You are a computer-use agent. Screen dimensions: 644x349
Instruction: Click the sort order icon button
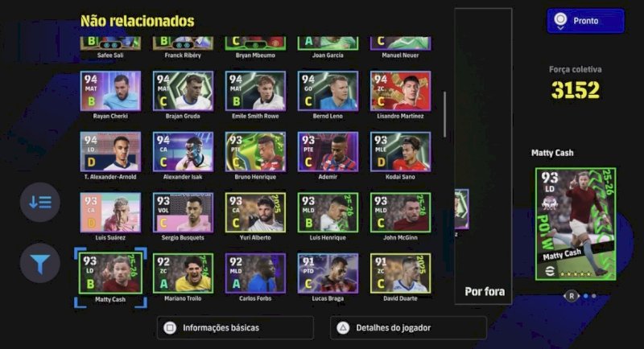[x=39, y=202]
